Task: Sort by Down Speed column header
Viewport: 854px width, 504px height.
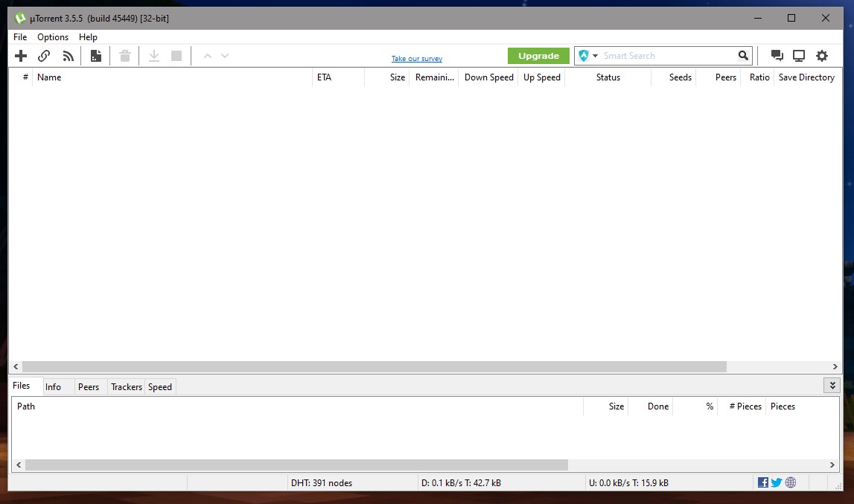Action: (488, 77)
